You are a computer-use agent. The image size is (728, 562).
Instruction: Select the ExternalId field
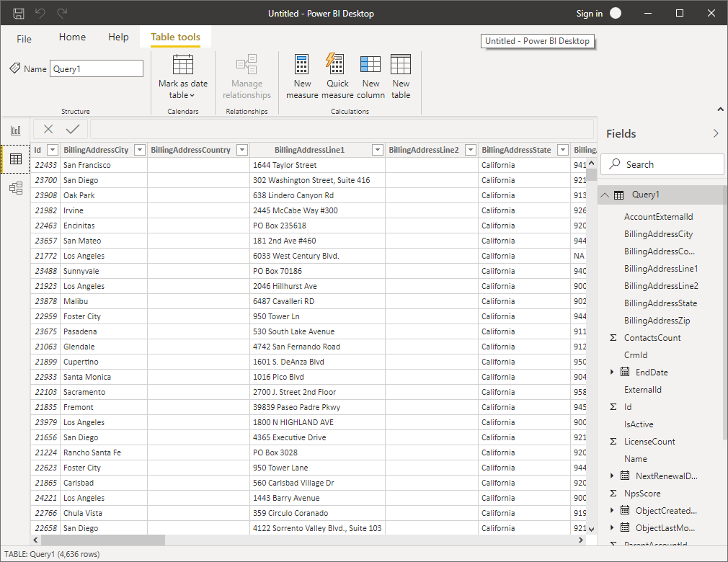click(642, 389)
